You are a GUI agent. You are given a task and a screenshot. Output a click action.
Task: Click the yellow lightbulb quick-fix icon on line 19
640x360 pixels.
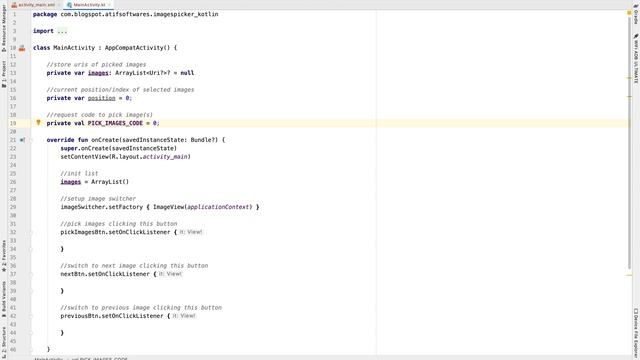pyautogui.click(x=38, y=122)
